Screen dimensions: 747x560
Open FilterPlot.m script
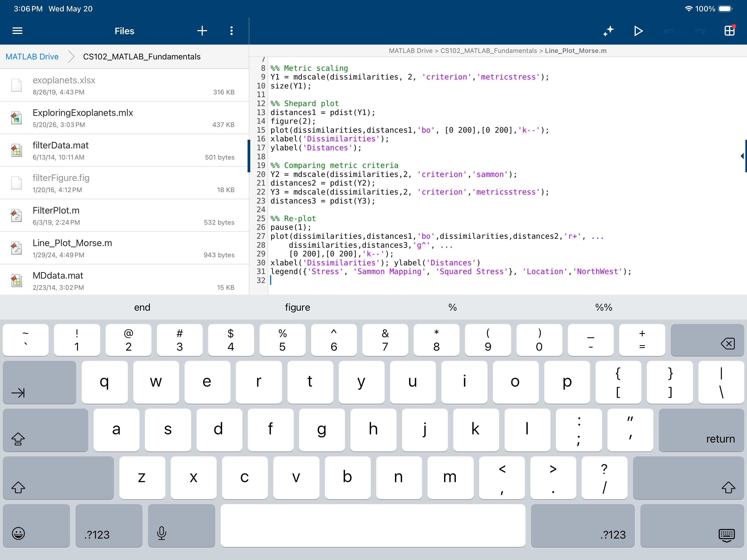124,216
